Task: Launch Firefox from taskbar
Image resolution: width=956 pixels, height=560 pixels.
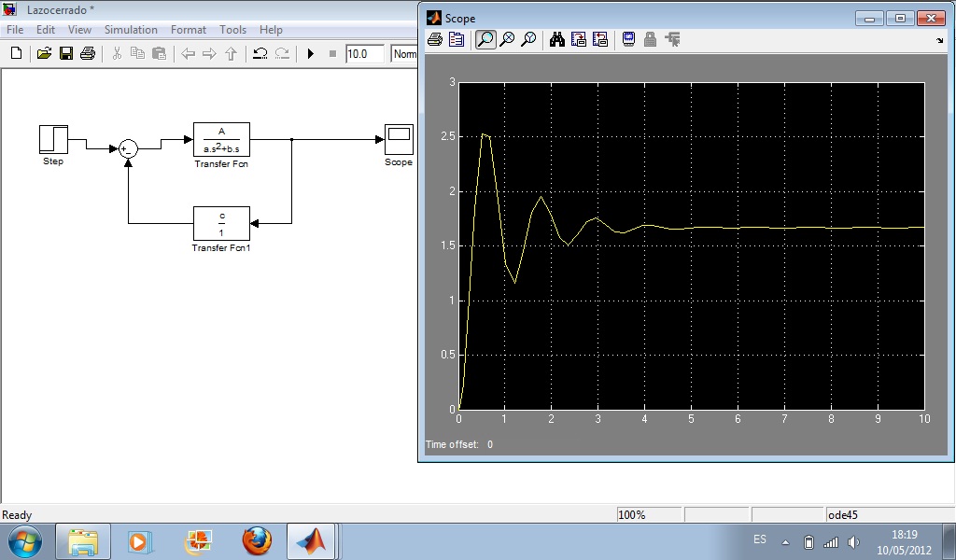Action: [x=257, y=541]
